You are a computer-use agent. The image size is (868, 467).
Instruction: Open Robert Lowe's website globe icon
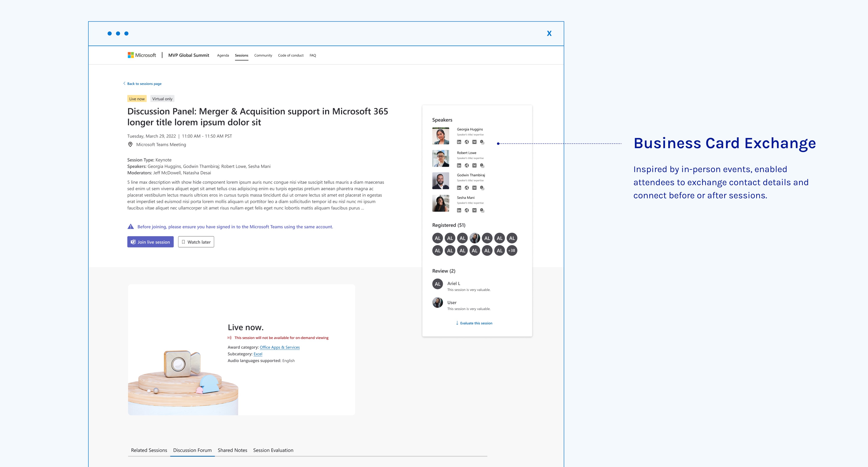pyautogui.click(x=467, y=166)
